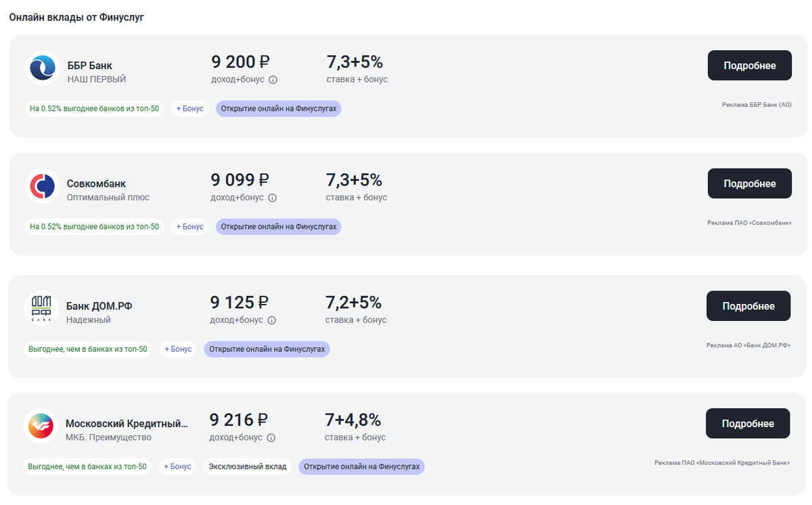Click 'На 0.52% выгоднее' tag on ББР Банк
Image resolution: width=812 pixels, height=505 pixels.
(x=95, y=108)
